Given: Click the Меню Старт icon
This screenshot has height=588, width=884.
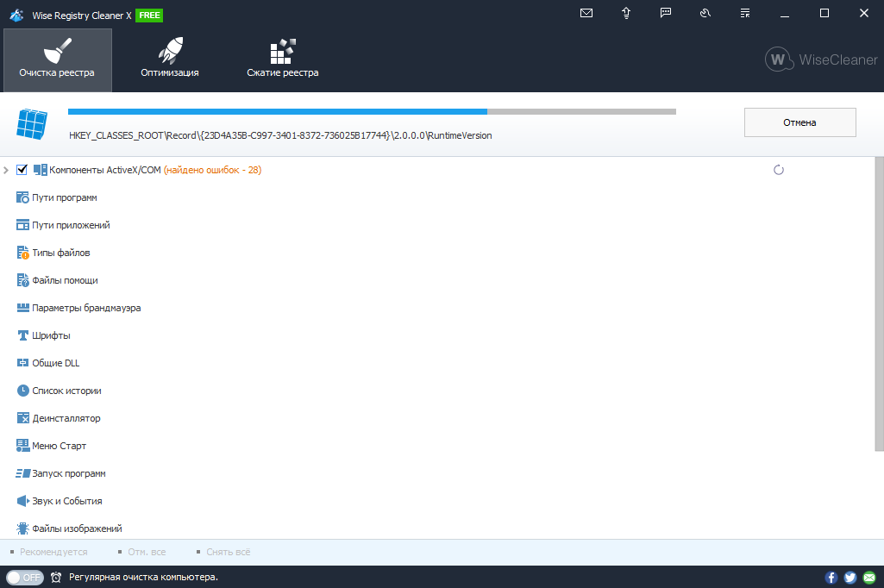Looking at the screenshot, I should [22, 446].
